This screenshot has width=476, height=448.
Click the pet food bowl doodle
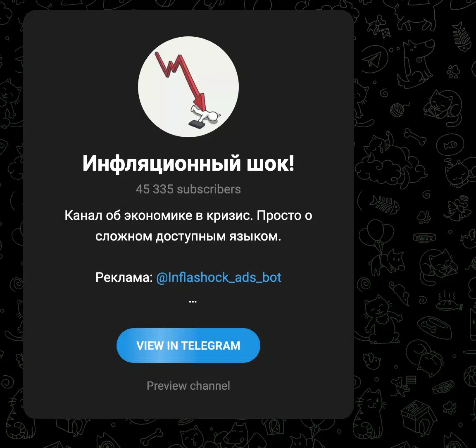point(434,328)
